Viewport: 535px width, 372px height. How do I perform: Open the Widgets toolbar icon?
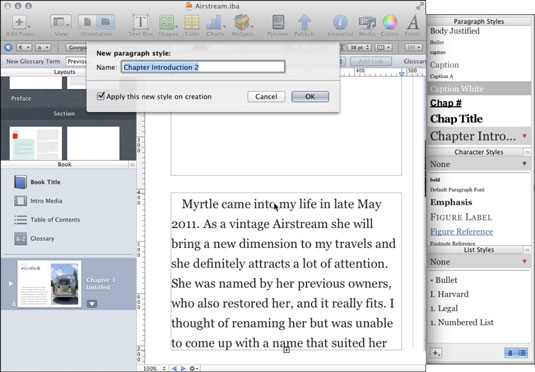coord(243,22)
